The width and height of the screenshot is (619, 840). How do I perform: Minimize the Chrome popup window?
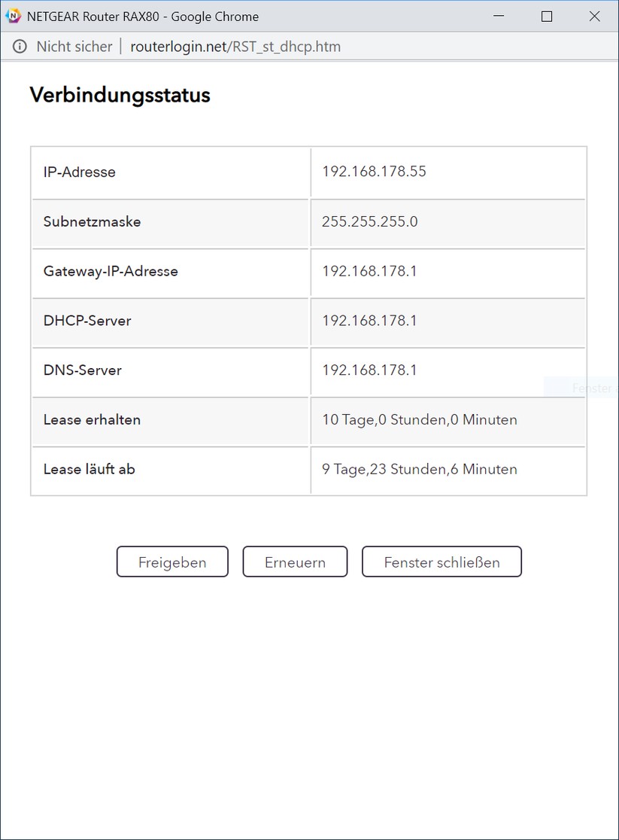coord(499,17)
